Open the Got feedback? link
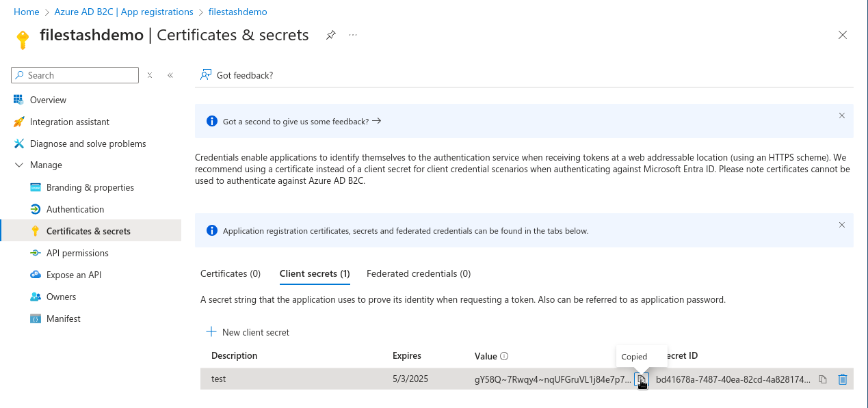The width and height of the screenshot is (868, 408). 237,75
